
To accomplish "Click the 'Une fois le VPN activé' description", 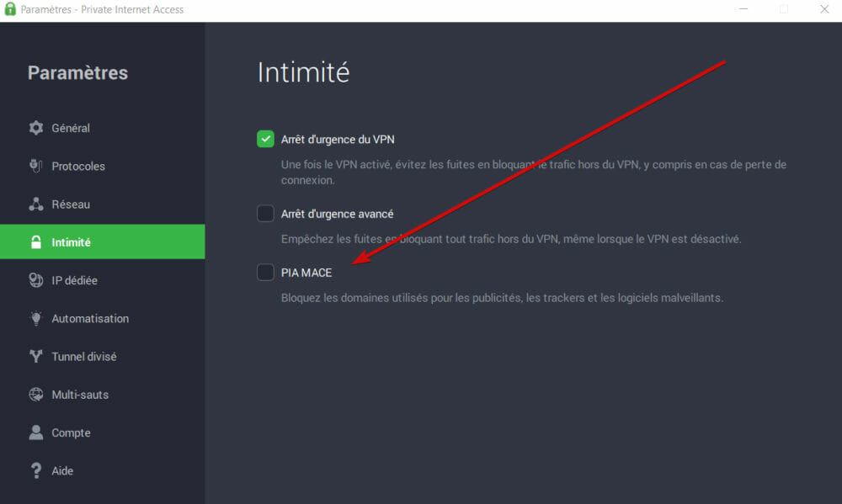I will click(x=534, y=172).
